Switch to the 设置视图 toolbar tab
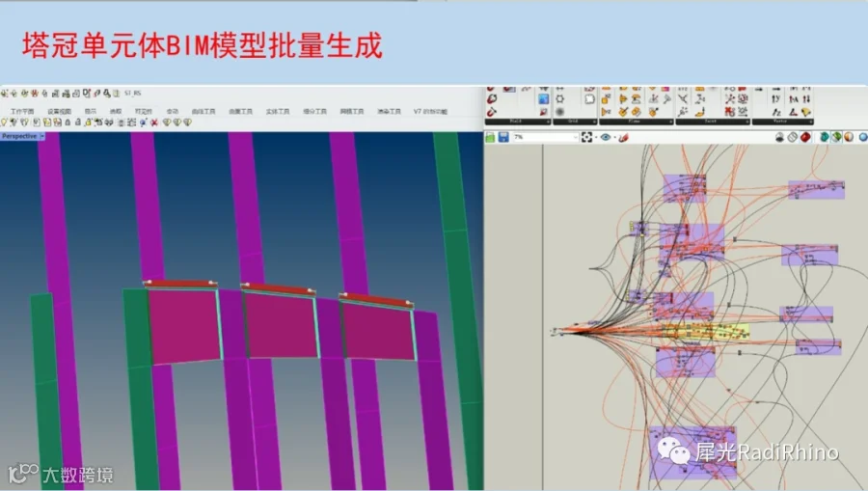Image resolution: width=868 pixels, height=491 pixels. pyautogui.click(x=59, y=111)
